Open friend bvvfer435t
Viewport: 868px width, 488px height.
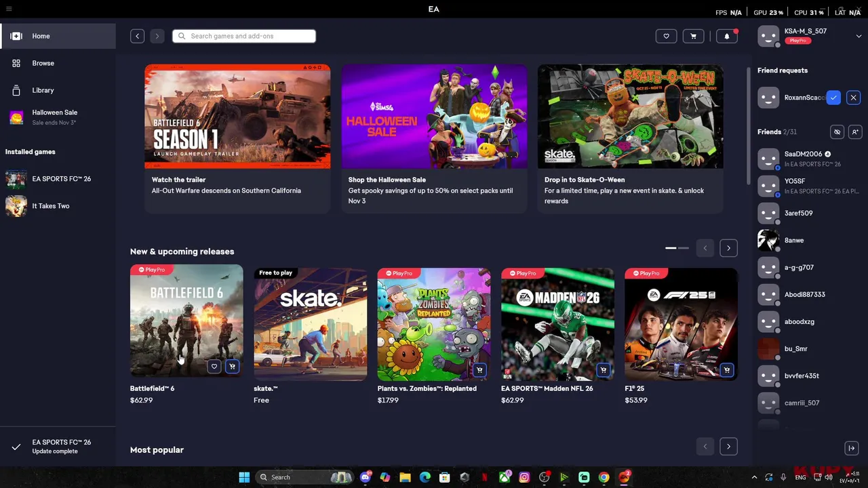(808, 375)
